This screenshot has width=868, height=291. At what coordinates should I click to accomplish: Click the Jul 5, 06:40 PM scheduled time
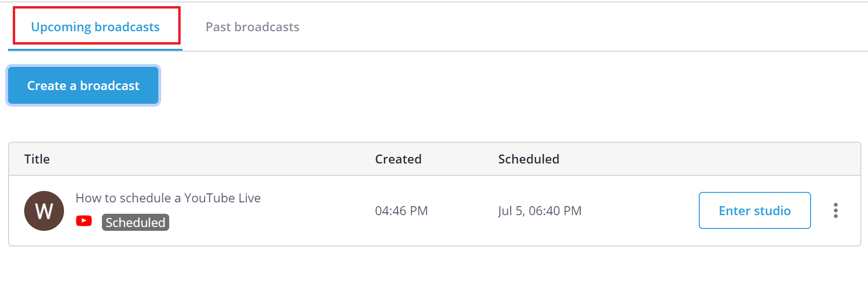(540, 211)
